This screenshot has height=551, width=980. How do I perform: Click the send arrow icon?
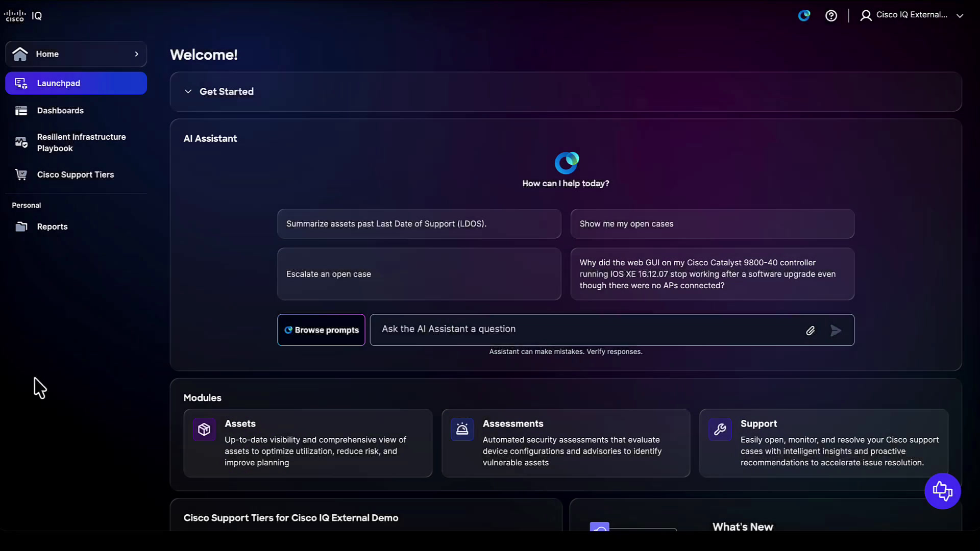coord(836,331)
